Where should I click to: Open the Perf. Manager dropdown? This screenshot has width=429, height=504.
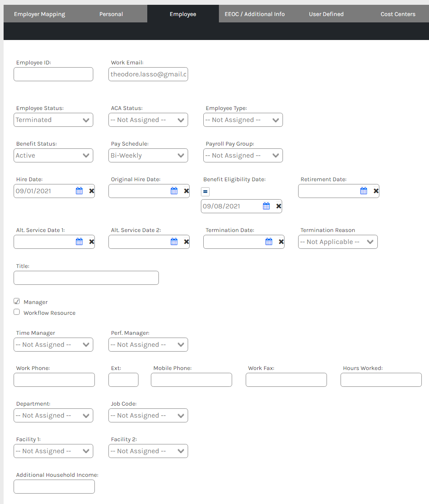coord(148,345)
